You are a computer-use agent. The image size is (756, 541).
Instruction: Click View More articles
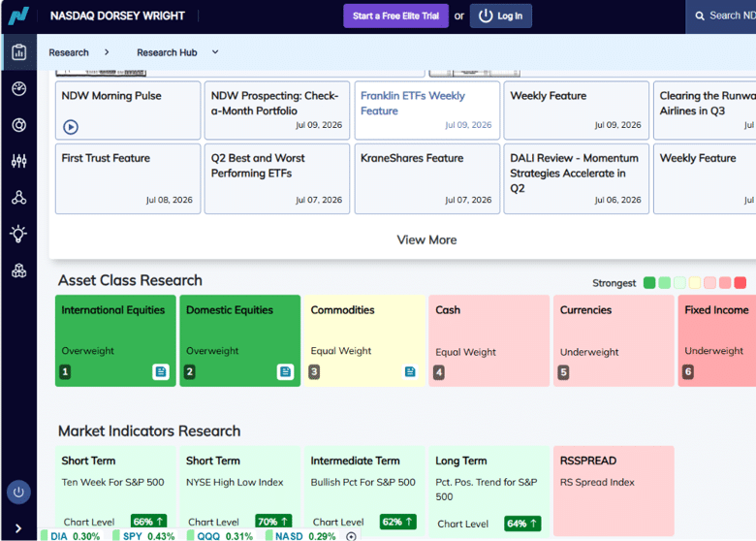coord(426,239)
